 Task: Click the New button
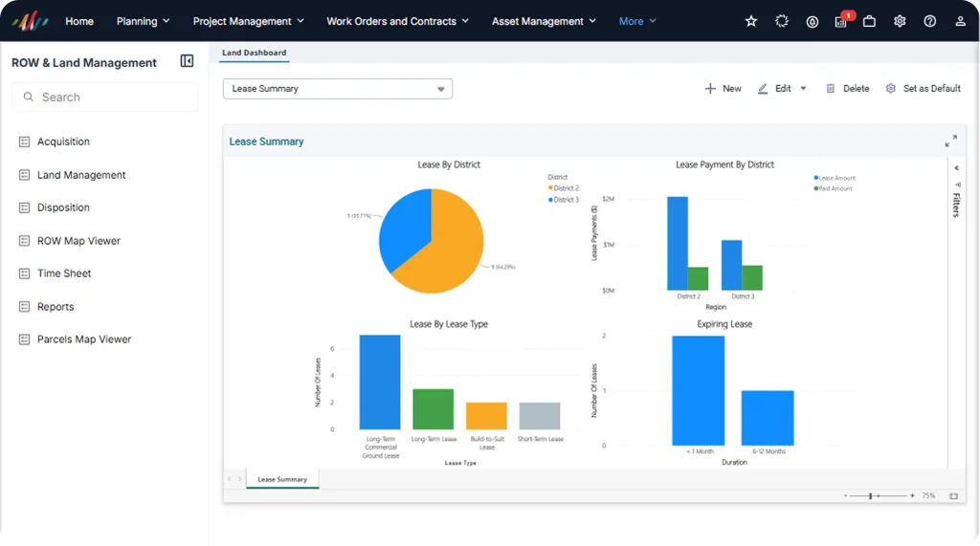click(x=724, y=89)
